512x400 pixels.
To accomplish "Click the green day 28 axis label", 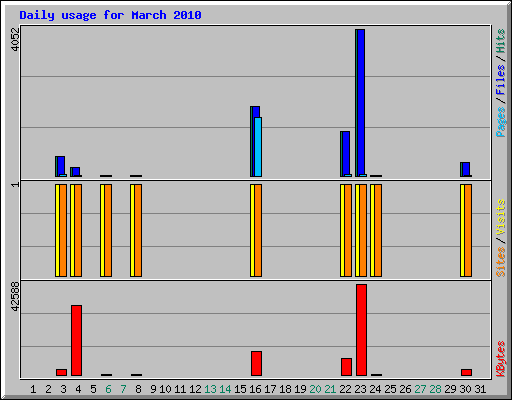I will 435,389.
